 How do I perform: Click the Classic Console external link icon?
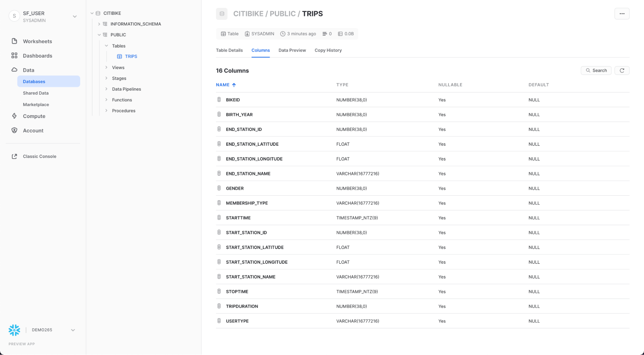(14, 156)
